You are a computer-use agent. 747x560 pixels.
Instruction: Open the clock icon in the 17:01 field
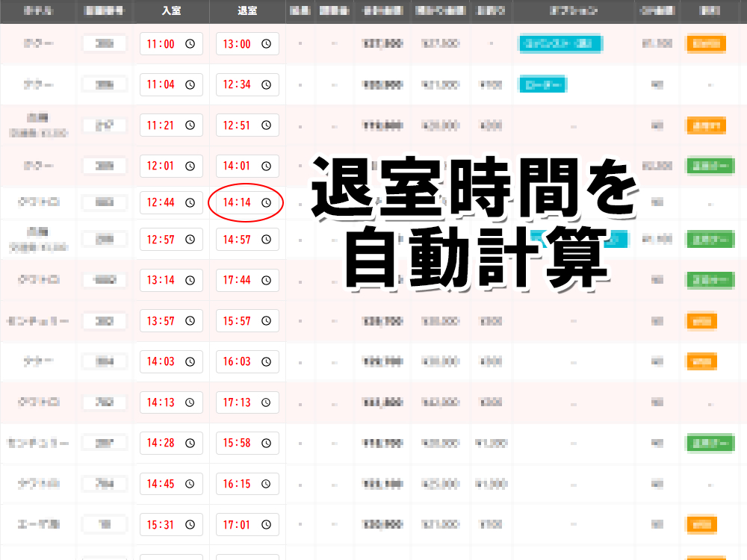[x=266, y=525]
